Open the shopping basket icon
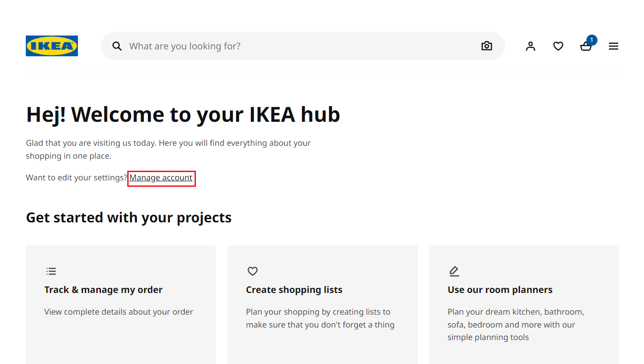Screen dimensions: 644x364 click(x=586, y=47)
